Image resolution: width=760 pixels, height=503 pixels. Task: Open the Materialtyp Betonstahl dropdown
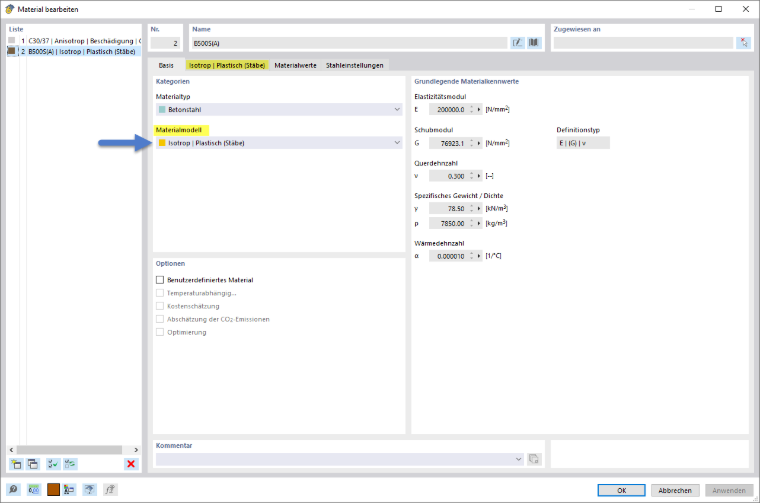pyautogui.click(x=279, y=110)
